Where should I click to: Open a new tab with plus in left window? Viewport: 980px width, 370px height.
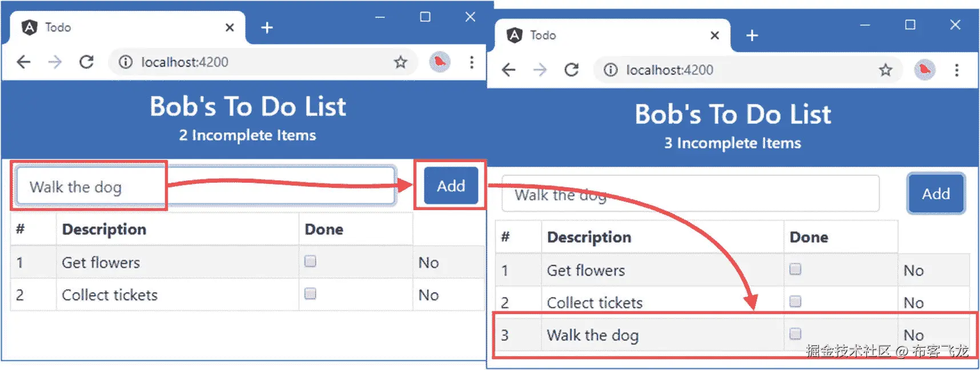coord(267,27)
